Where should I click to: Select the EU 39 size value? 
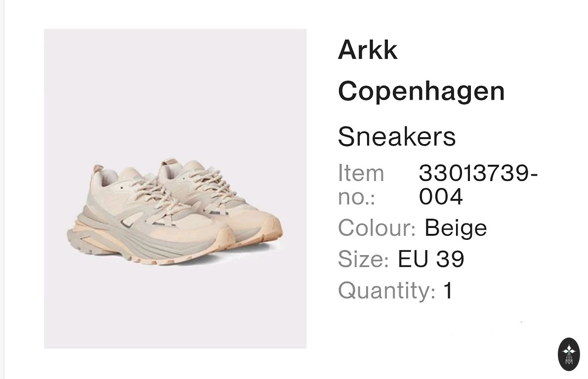point(431,259)
